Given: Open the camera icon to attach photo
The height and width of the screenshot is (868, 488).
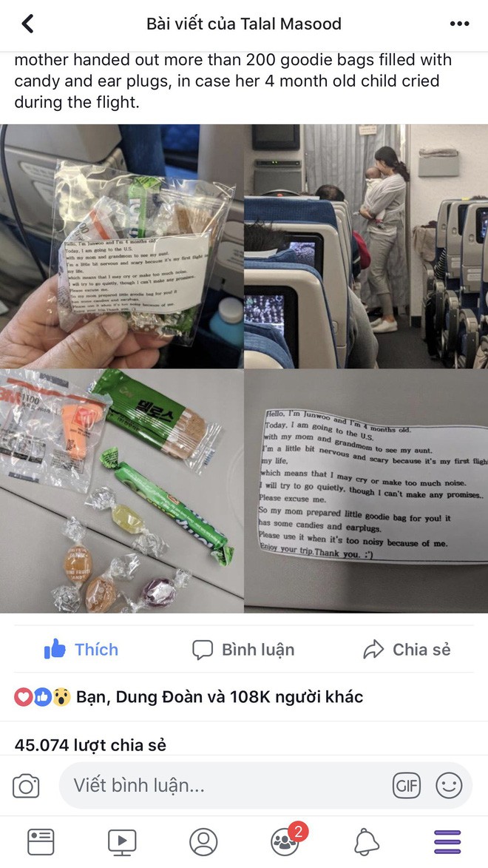Looking at the screenshot, I should (x=26, y=786).
